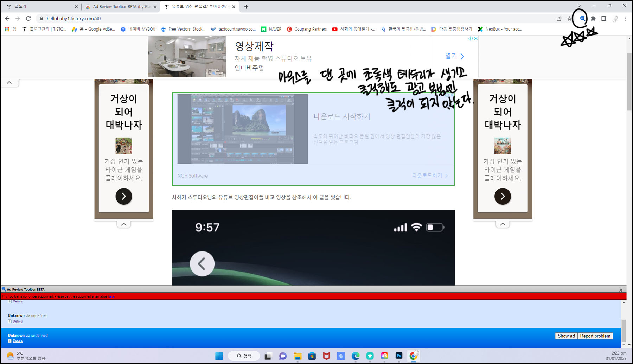The width and height of the screenshot is (633, 364).
Task: Open the tab search dropdown chevron
Action: (579, 6)
